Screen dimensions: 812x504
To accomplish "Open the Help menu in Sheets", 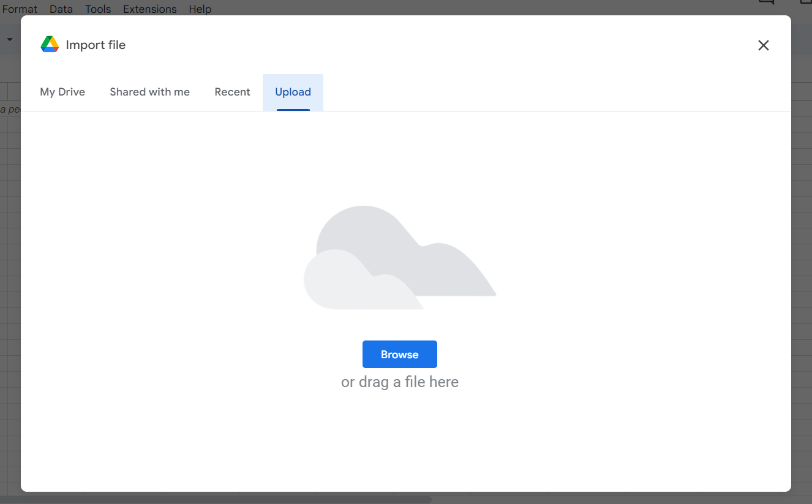I will coord(200,9).
